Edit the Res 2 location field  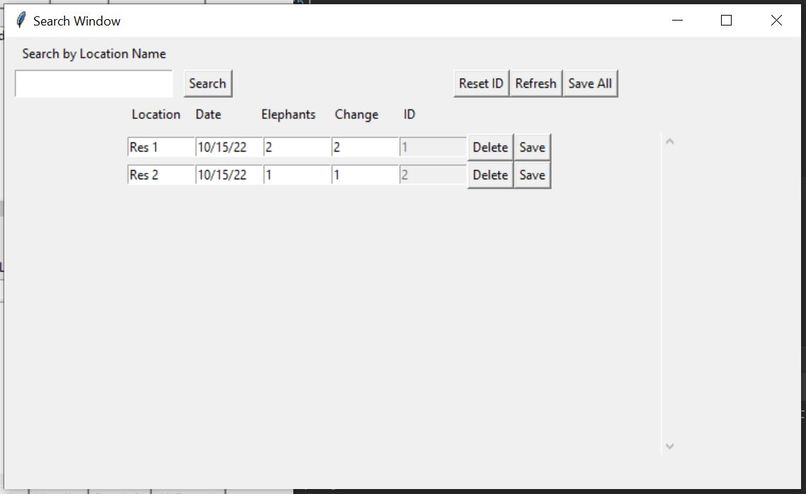(x=161, y=175)
